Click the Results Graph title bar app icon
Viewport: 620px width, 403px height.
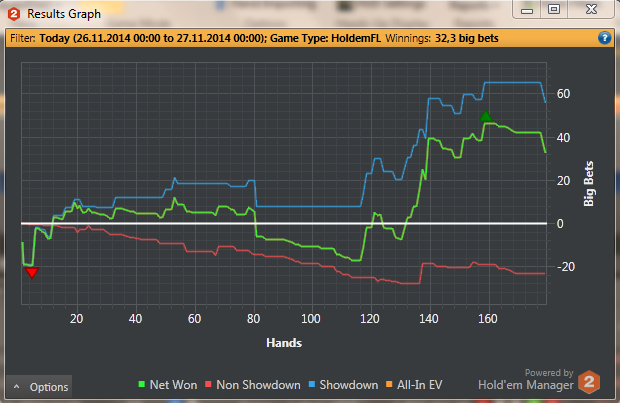tap(14, 14)
